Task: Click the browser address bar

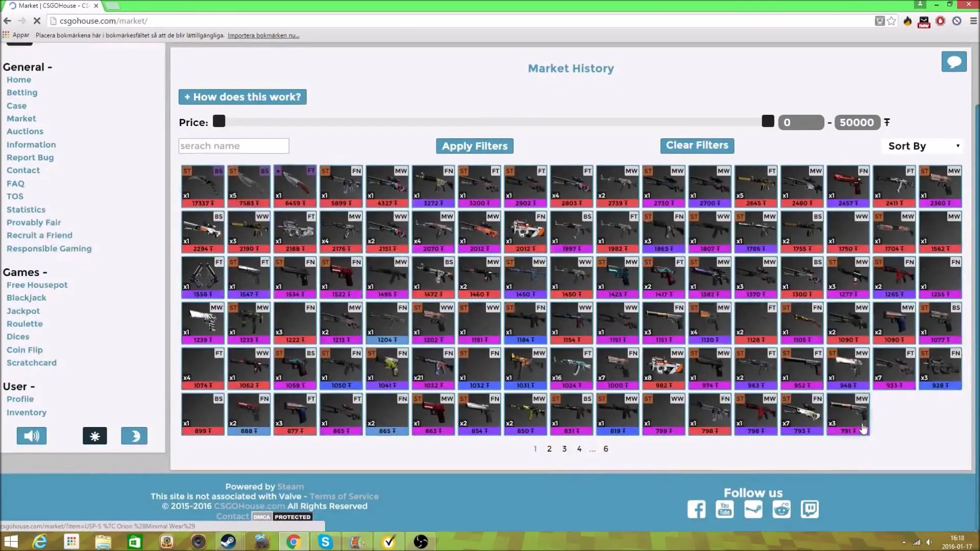Action: point(459,21)
